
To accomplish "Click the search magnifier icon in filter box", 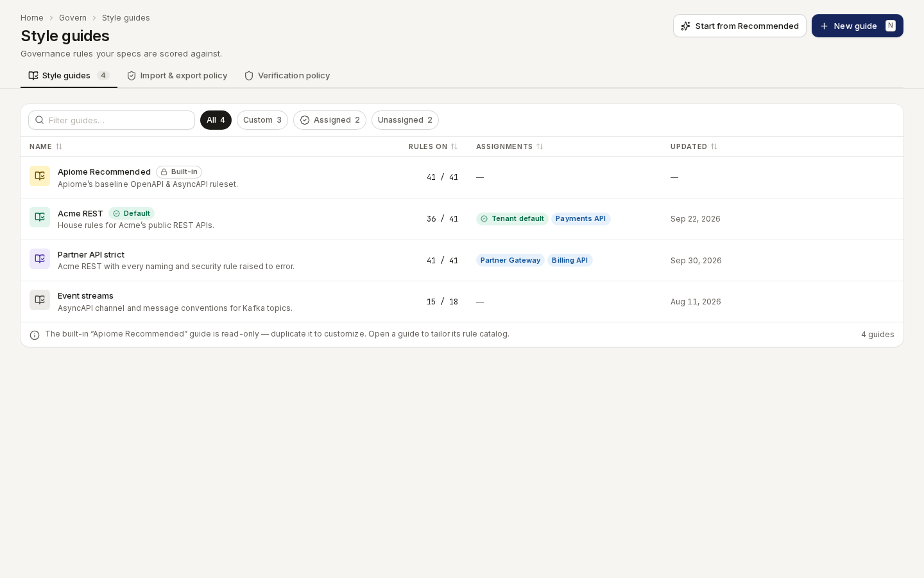I will point(40,120).
